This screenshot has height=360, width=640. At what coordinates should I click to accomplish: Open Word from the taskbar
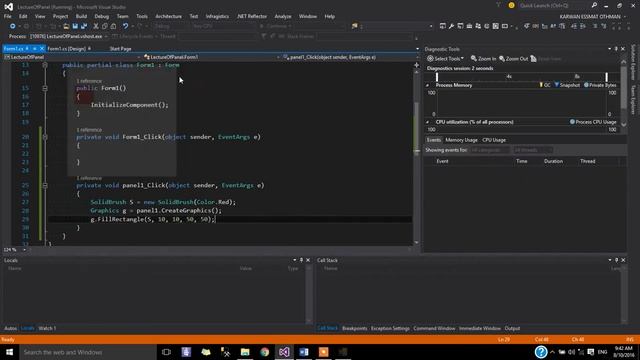(304, 352)
